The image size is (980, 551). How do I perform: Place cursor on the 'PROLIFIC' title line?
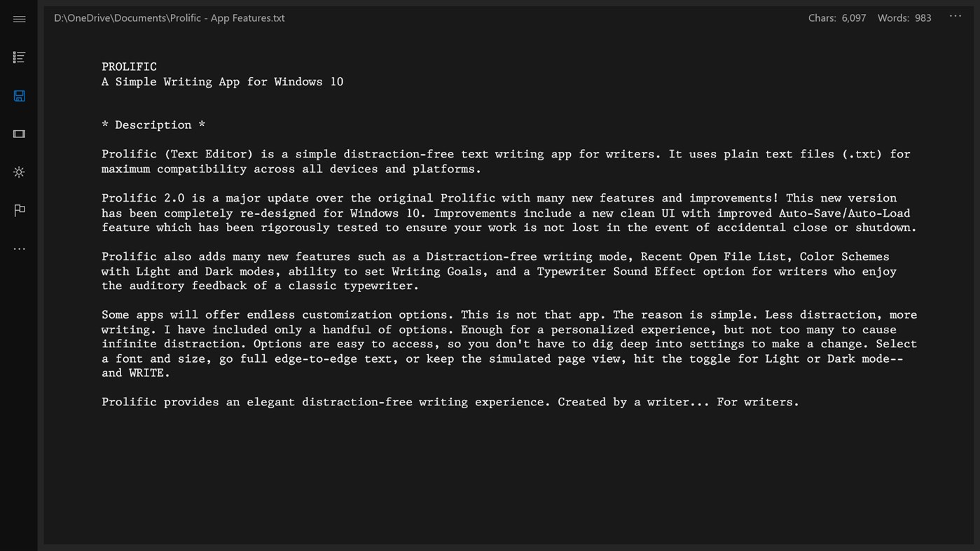tap(129, 67)
